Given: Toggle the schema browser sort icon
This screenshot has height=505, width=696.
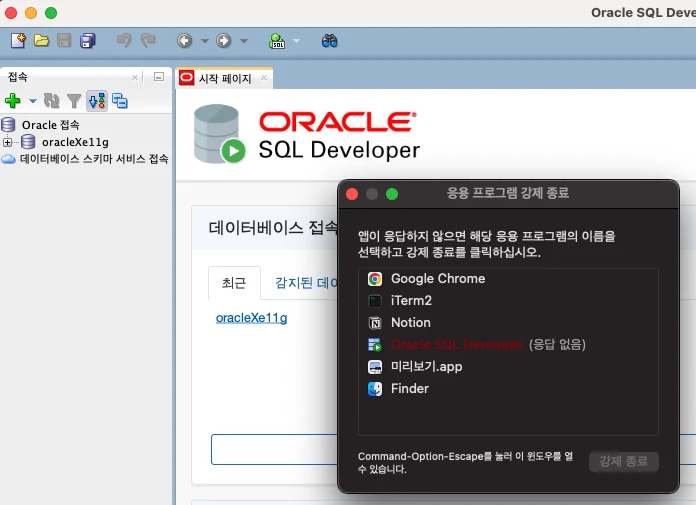Looking at the screenshot, I should (97, 101).
